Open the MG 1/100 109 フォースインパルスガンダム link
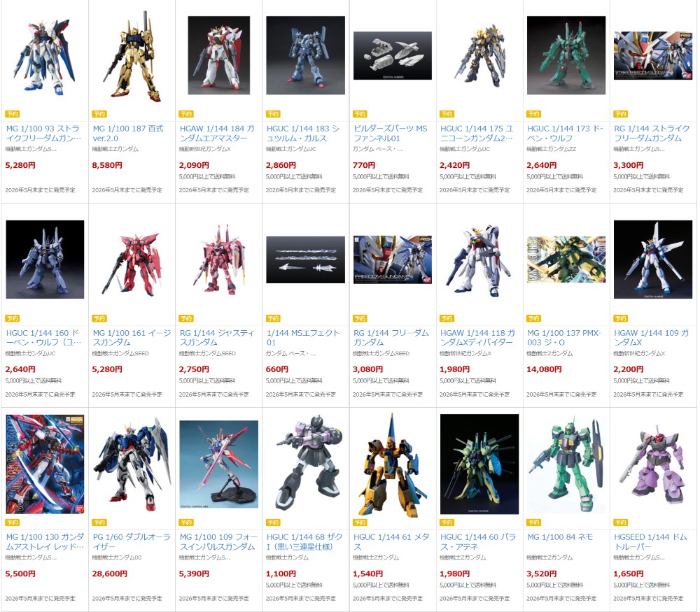The width and height of the screenshot is (700, 612). (x=218, y=542)
